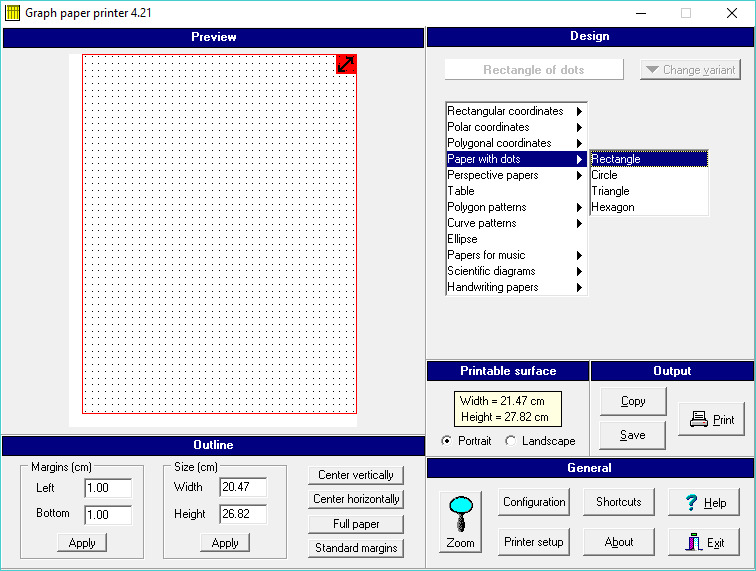The image size is (756, 571).
Task: Edit the Height size field
Action: coord(243,514)
